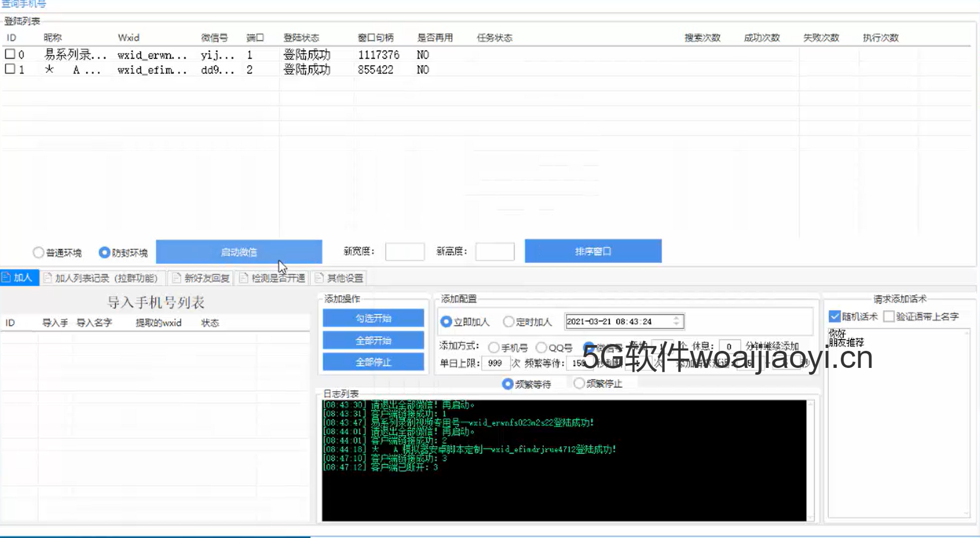Click the 登陆状态 column header

click(x=301, y=37)
